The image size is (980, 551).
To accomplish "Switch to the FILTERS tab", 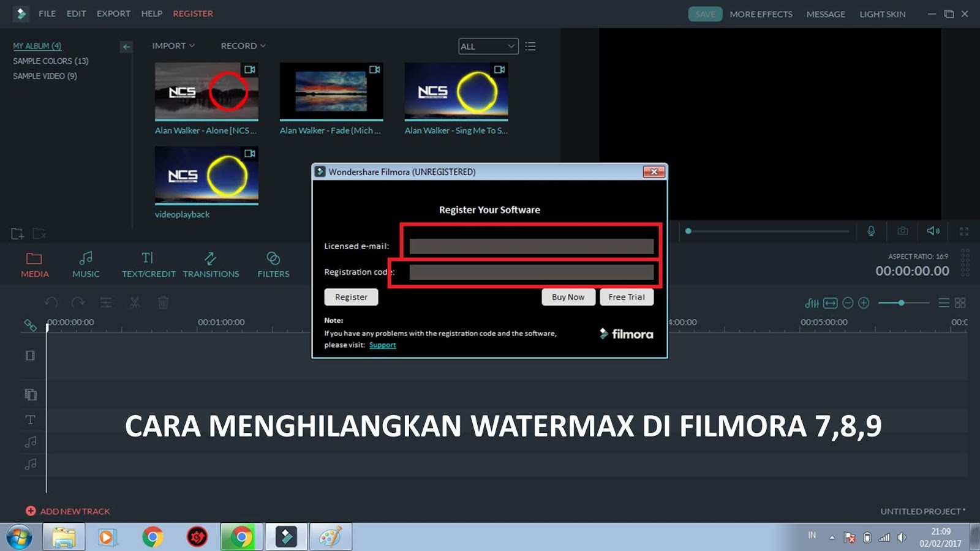I will (273, 265).
